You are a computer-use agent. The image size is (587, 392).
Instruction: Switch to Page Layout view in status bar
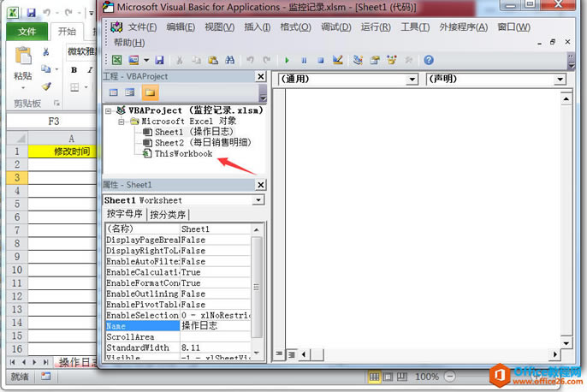pyautogui.click(x=388, y=377)
